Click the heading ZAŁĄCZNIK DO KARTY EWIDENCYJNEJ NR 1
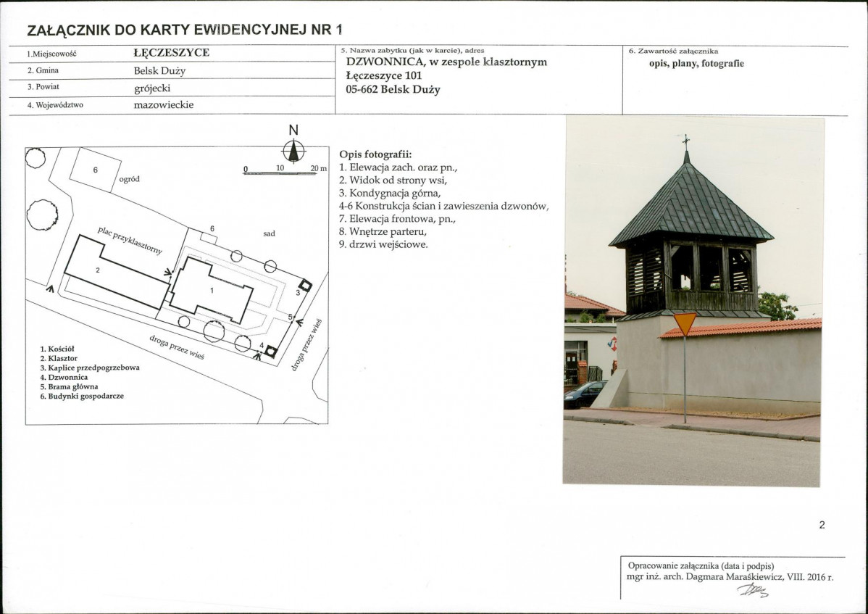 click(185, 30)
